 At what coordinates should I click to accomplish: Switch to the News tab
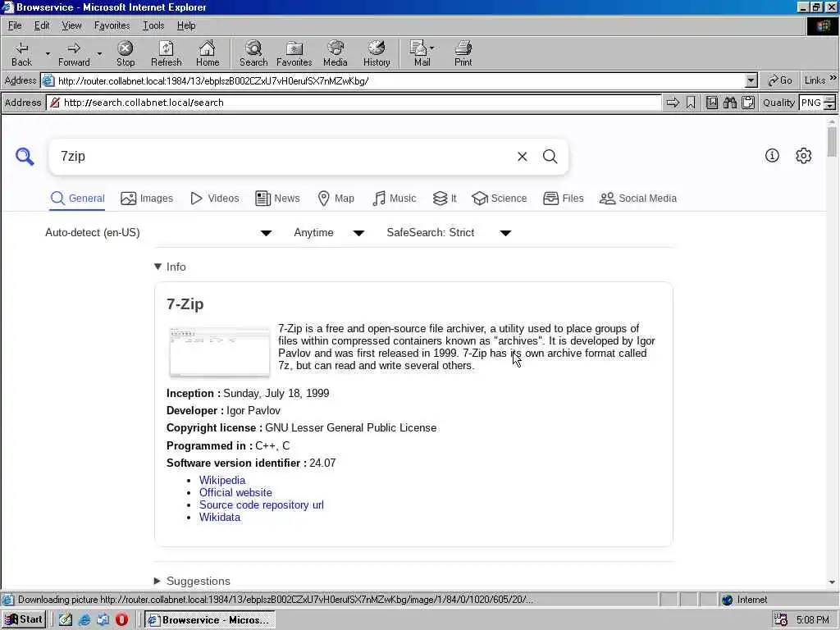click(x=277, y=199)
